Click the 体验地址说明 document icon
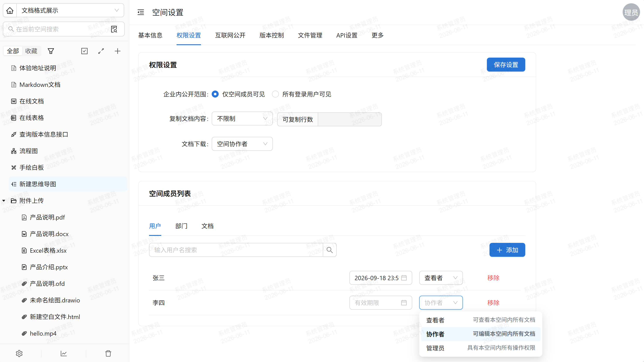644x362 pixels. tap(14, 68)
